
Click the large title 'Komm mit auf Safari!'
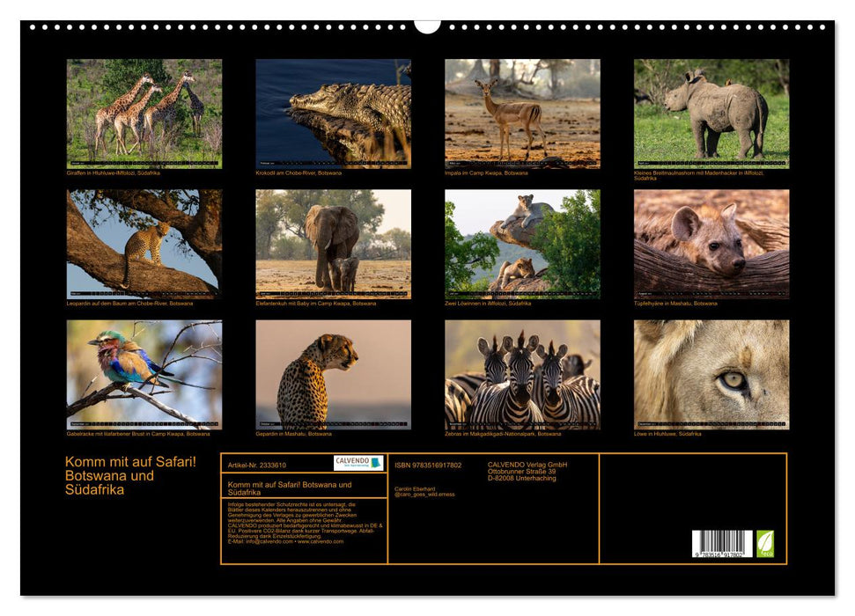coord(130,462)
